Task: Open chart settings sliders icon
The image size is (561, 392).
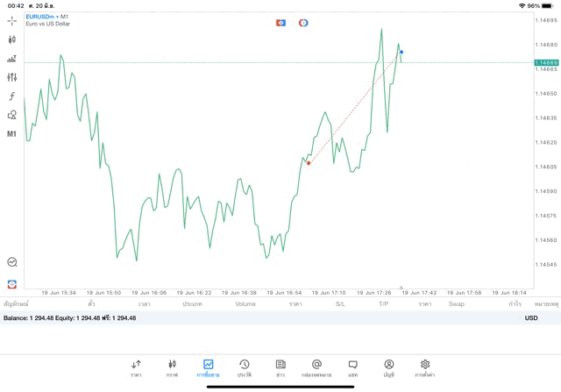Action: [12, 78]
